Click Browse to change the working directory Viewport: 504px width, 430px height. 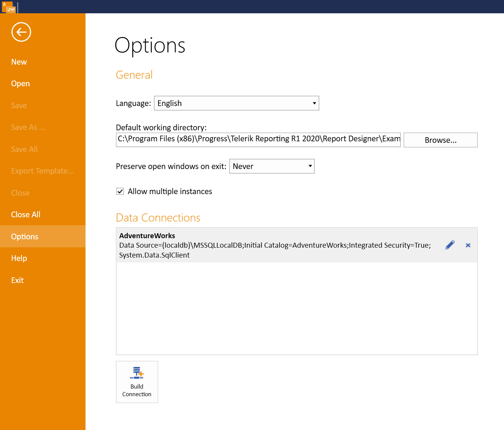pyautogui.click(x=440, y=140)
